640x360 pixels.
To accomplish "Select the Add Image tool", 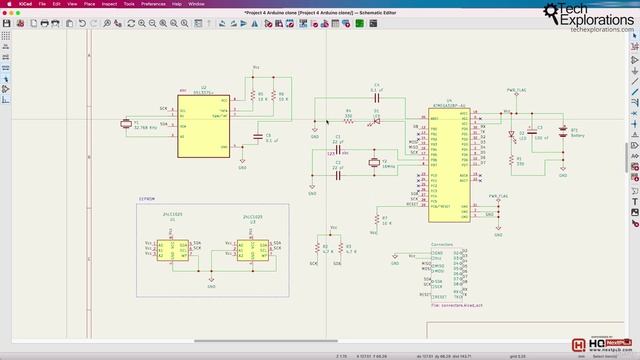I will click(x=635, y=212).
